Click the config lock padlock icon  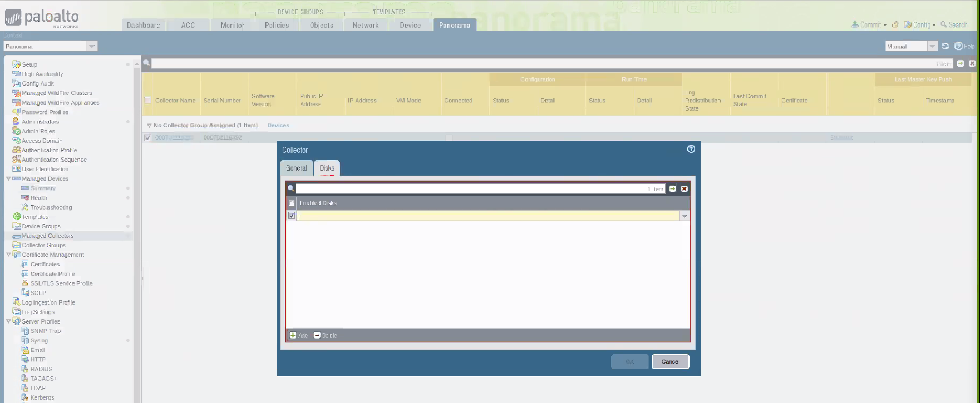[895, 24]
